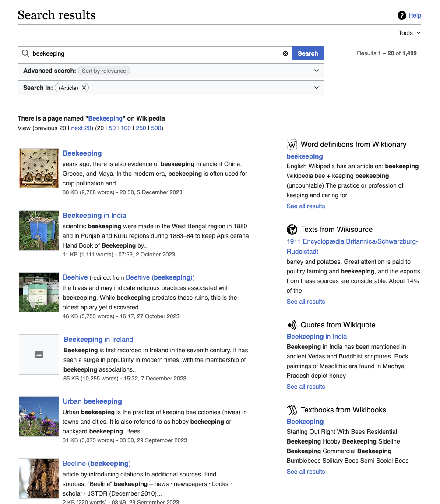Click the Sort by relevance tag
The image size is (440, 504).
pyautogui.click(x=104, y=71)
